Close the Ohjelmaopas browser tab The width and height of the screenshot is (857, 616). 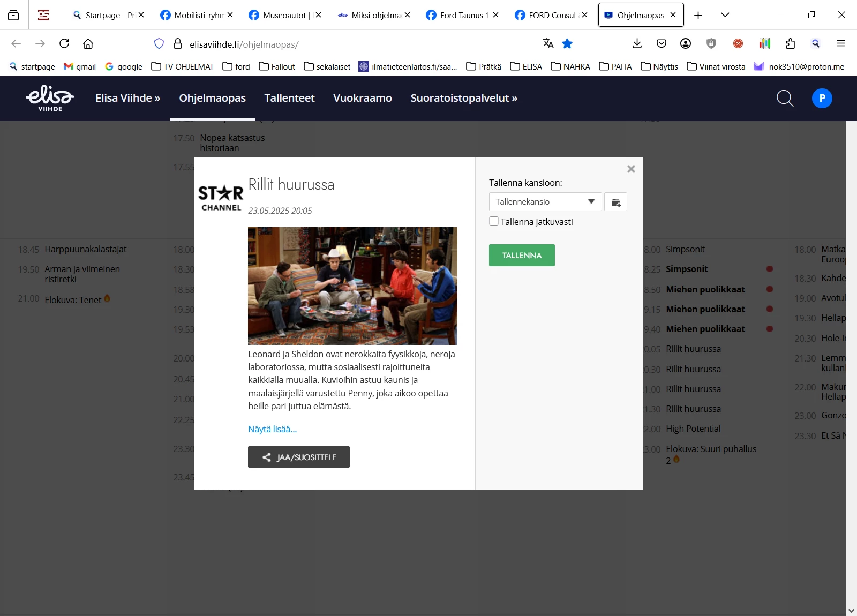(x=673, y=15)
